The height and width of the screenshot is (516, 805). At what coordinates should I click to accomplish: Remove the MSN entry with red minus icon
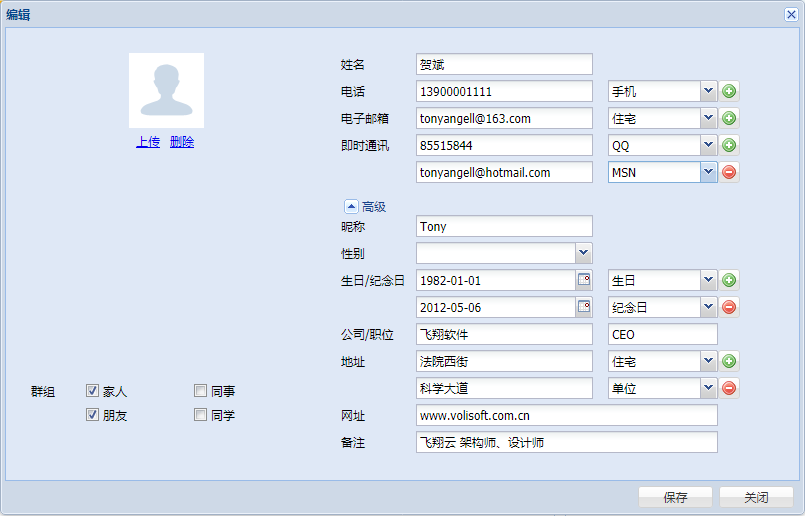(729, 172)
